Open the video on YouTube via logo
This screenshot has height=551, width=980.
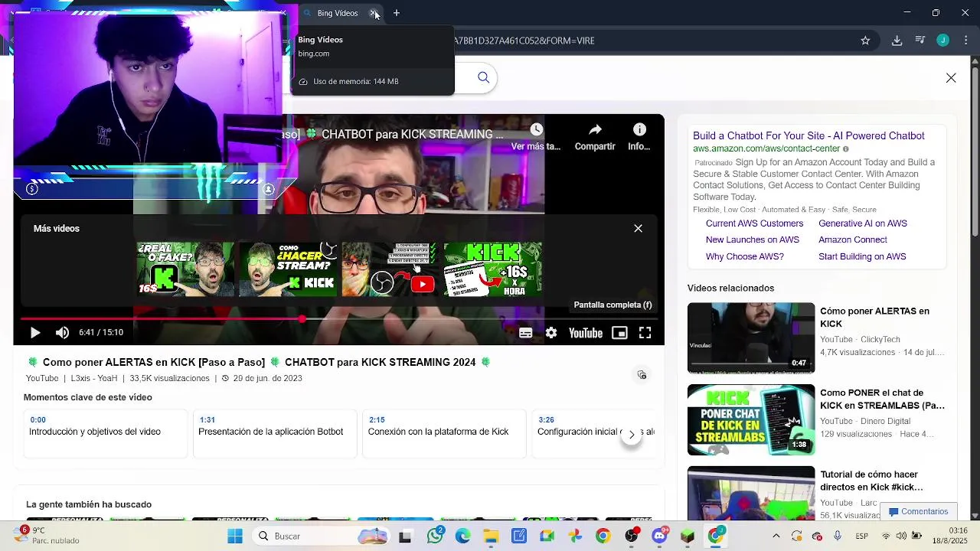pyautogui.click(x=585, y=333)
